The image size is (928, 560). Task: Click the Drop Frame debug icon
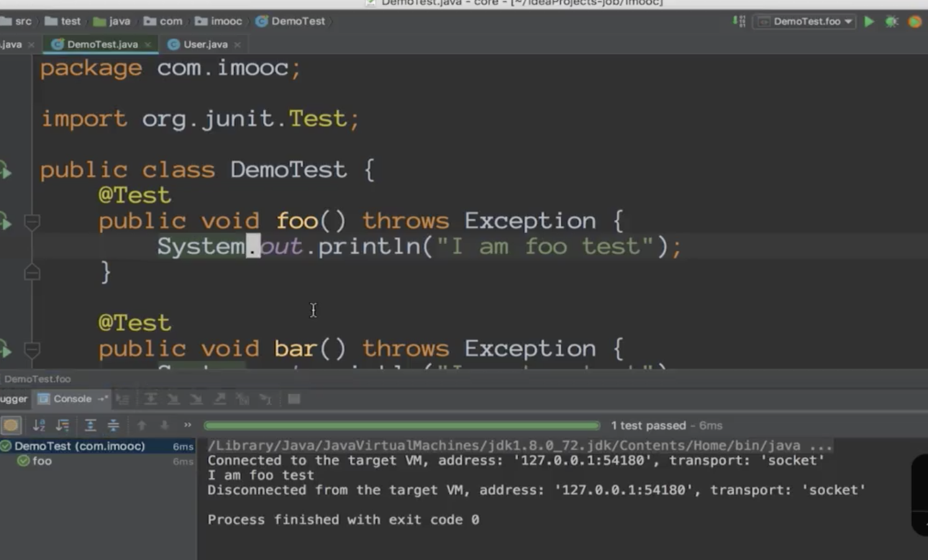pyautogui.click(x=242, y=399)
